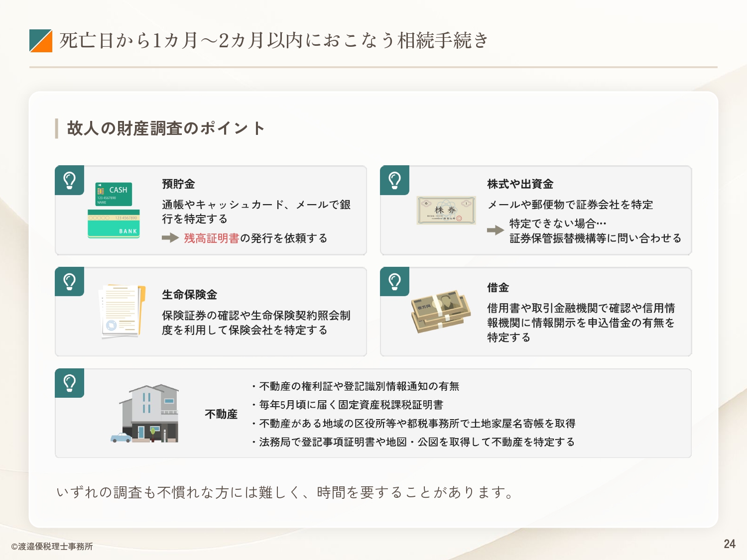Click the 不動産 label
Screen dimensions: 747x560
coord(221,414)
